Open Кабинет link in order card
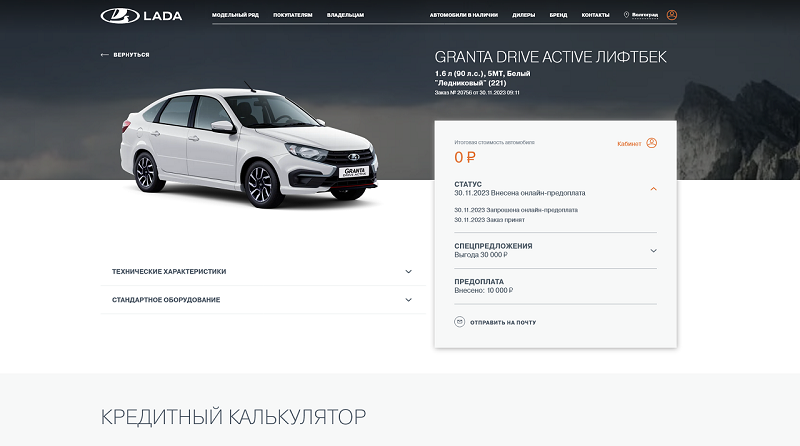Viewport: 800px width, 446px height. [x=629, y=144]
